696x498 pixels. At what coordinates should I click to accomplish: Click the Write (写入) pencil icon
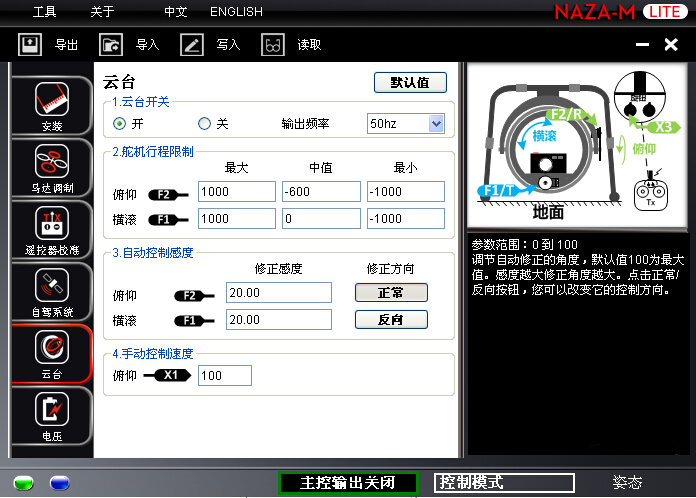[192, 44]
